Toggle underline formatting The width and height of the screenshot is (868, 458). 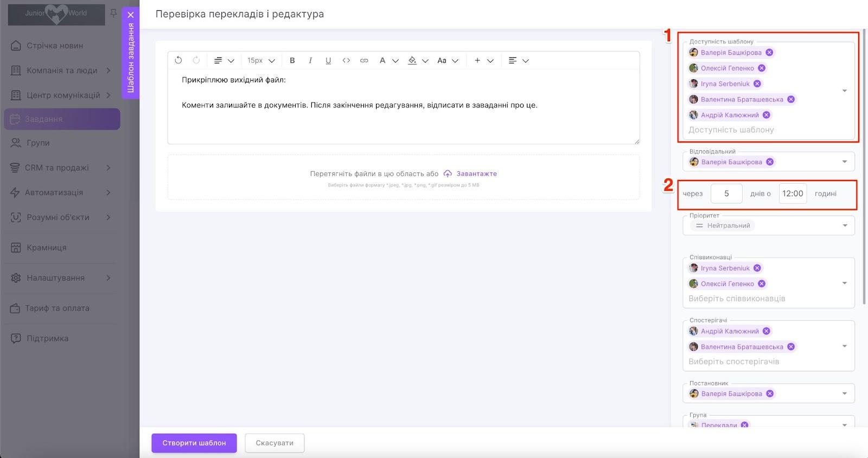(x=328, y=61)
